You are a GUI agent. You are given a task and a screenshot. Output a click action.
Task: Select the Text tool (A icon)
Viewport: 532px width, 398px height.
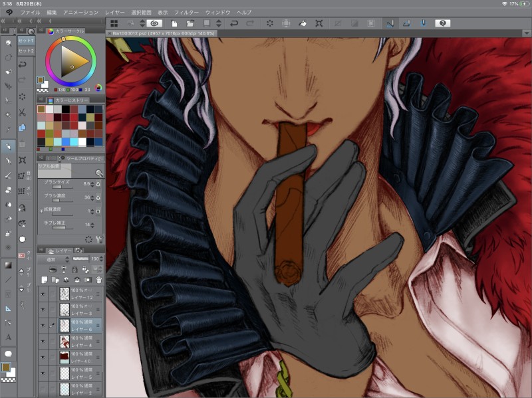point(9,337)
